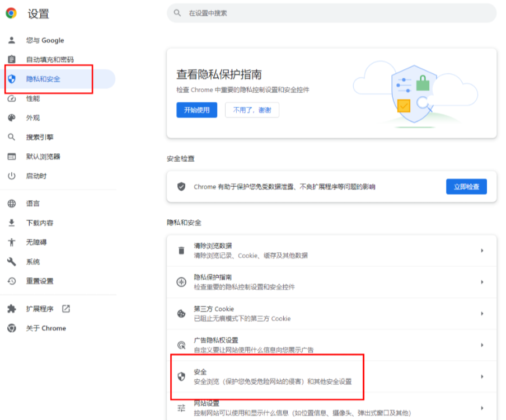Screen dimensions: 506x420
Task: Click the external link icon next to 扩展程序
Action: pyautogui.click(x=66, y=309)
